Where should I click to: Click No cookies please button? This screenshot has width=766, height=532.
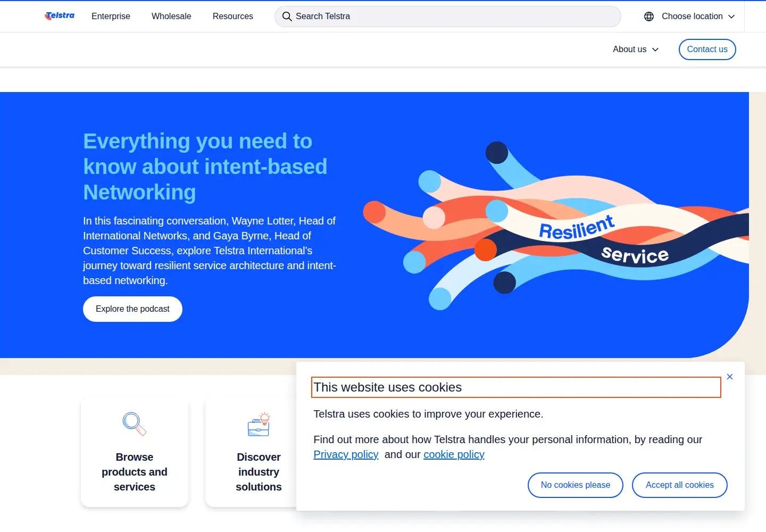576,485
